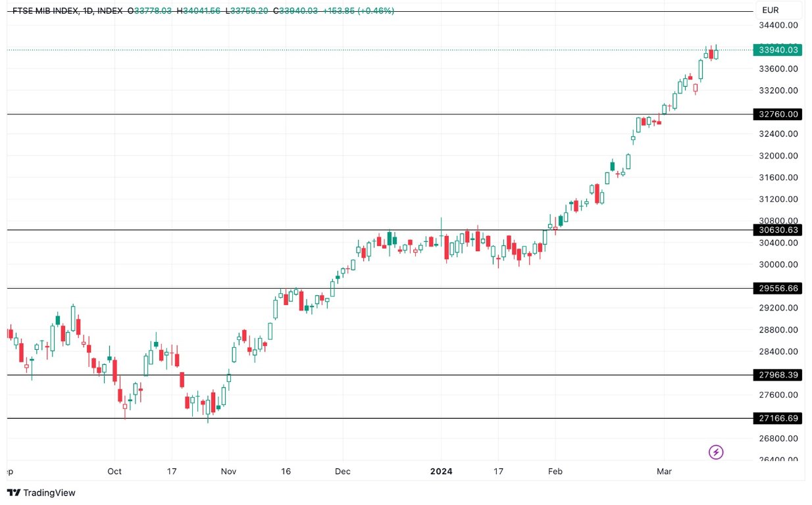Click the 30630.63 support level label
This screenshot has height=505, width=812.
[777, 230]
